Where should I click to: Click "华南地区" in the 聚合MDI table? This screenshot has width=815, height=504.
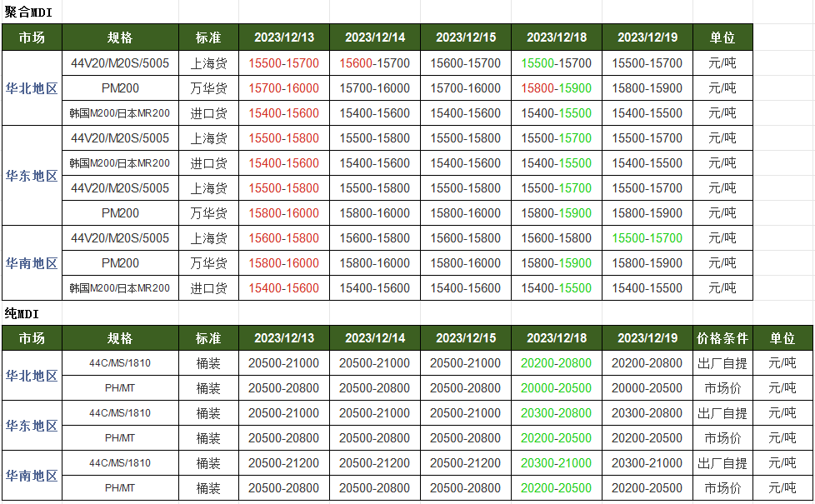point(32,263)
